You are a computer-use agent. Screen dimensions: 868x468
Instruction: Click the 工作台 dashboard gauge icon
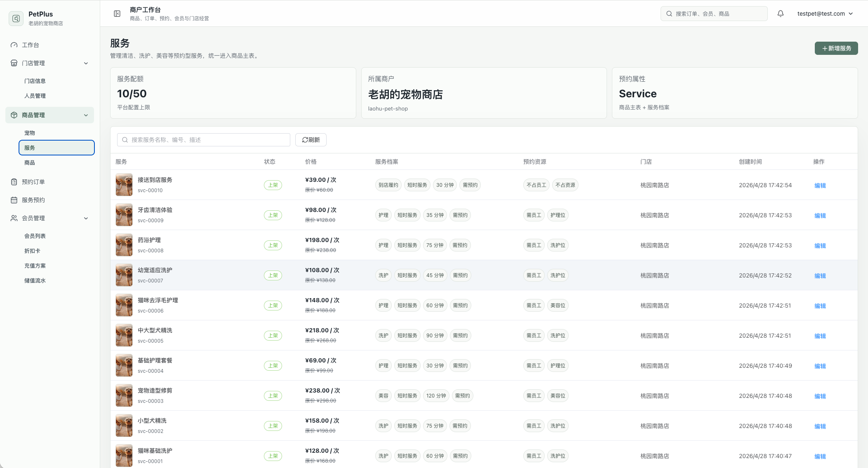[x=14, y=45]
